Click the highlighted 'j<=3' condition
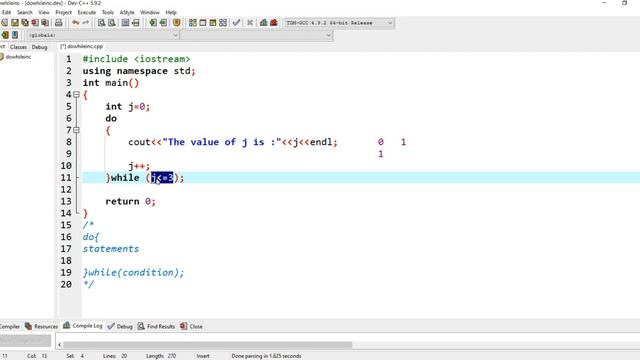This screenshot has width=640, height=360. tap(162, 178)
